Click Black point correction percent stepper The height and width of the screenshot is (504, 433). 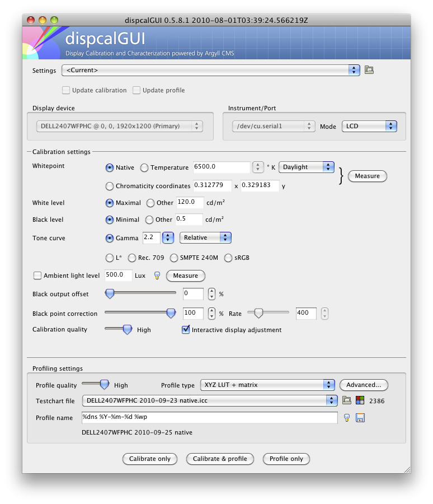click(211, 313)
